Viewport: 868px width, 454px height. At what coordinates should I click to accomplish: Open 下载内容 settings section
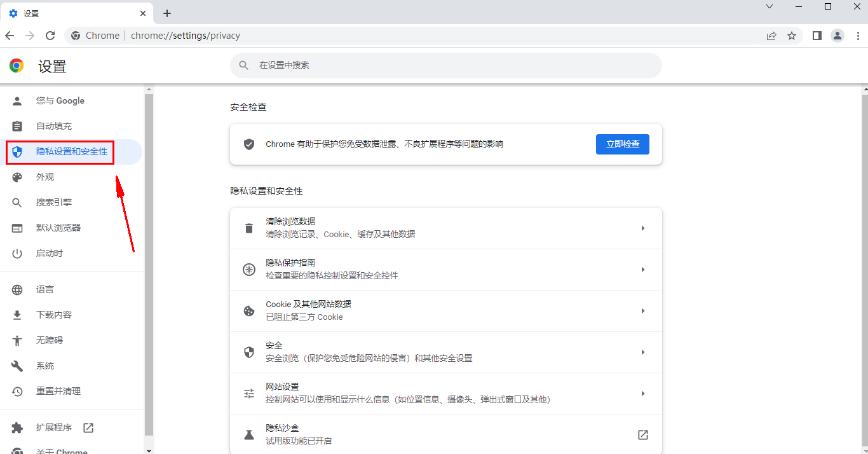(x=54, y=315)
